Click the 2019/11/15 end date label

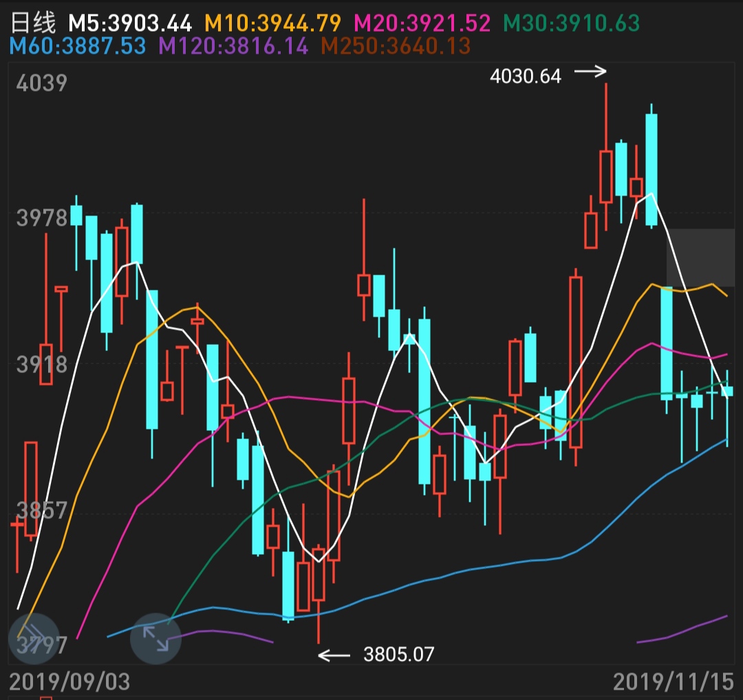[x=674, y=682]
